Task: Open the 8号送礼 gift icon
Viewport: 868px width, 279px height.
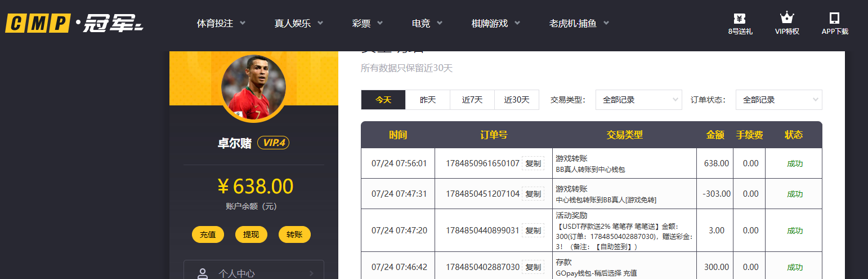Action: 740,18
